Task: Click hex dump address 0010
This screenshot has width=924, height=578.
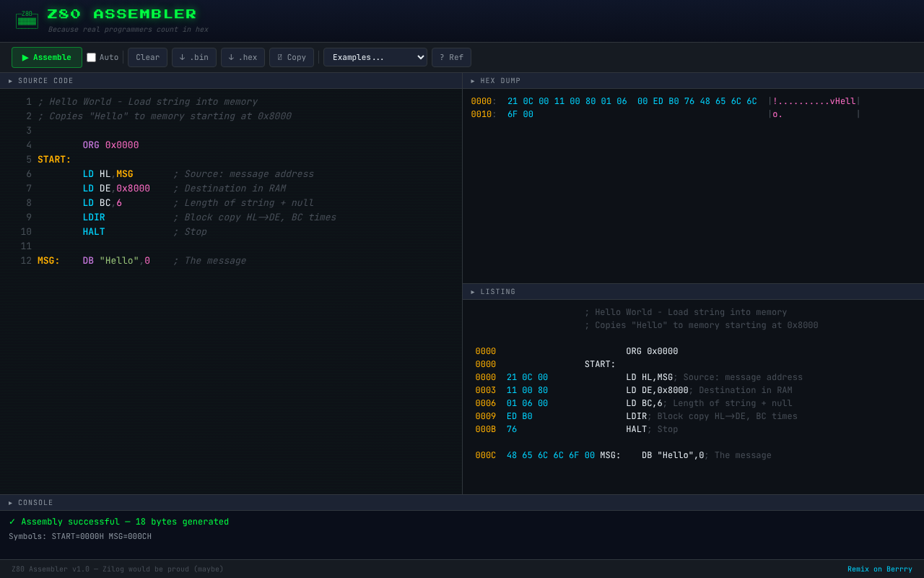Action: (x=481, y=114)
